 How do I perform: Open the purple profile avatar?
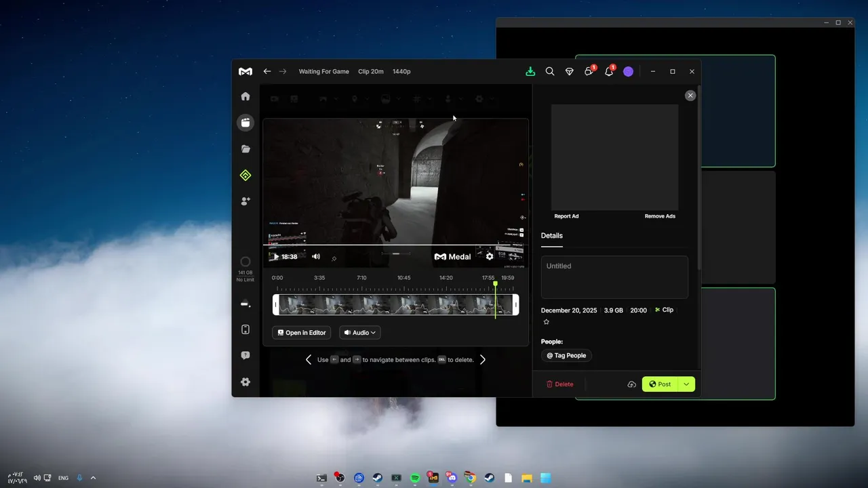tap(628, 71)
